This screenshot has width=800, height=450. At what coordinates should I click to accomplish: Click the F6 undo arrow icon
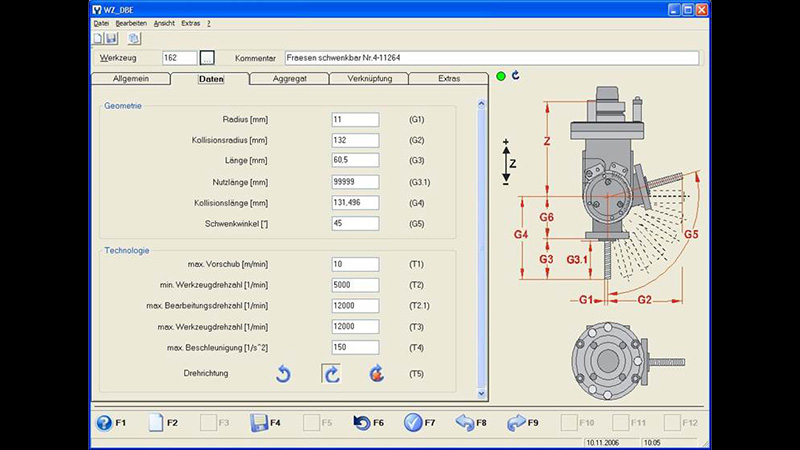(361, 423)
